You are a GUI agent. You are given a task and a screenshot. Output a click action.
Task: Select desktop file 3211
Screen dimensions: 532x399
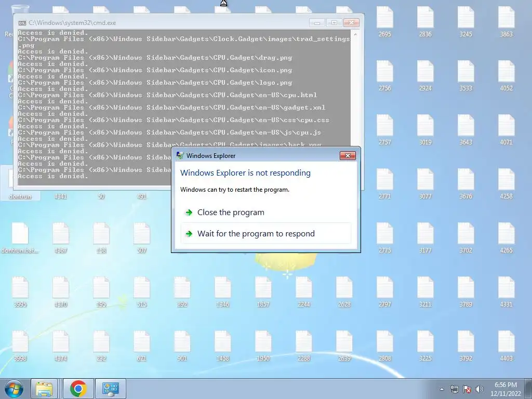pos(425,292)
